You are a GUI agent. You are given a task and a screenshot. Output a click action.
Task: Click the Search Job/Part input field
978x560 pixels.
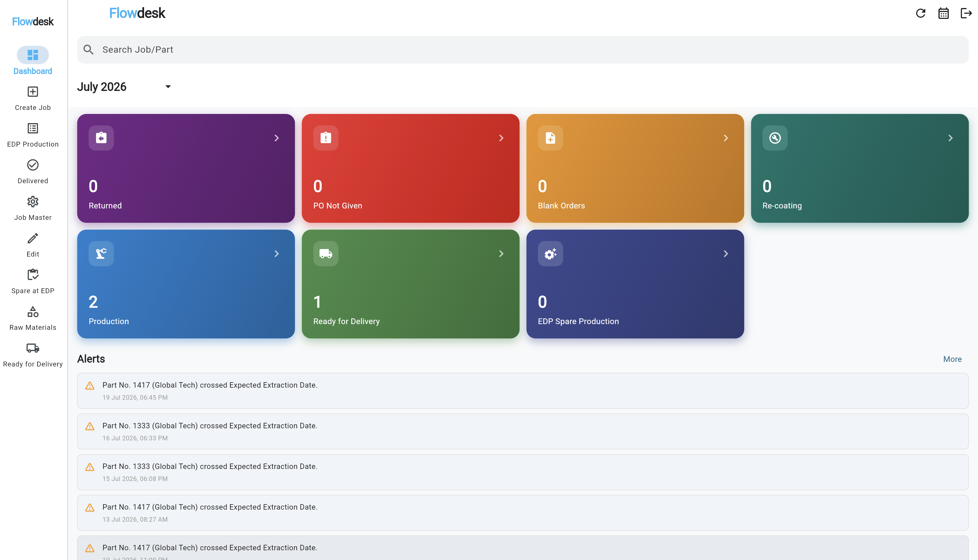coord(523,50)
